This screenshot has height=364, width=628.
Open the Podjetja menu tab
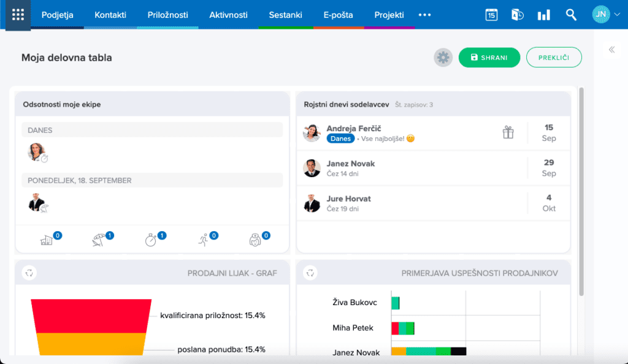tap(58, 15)
